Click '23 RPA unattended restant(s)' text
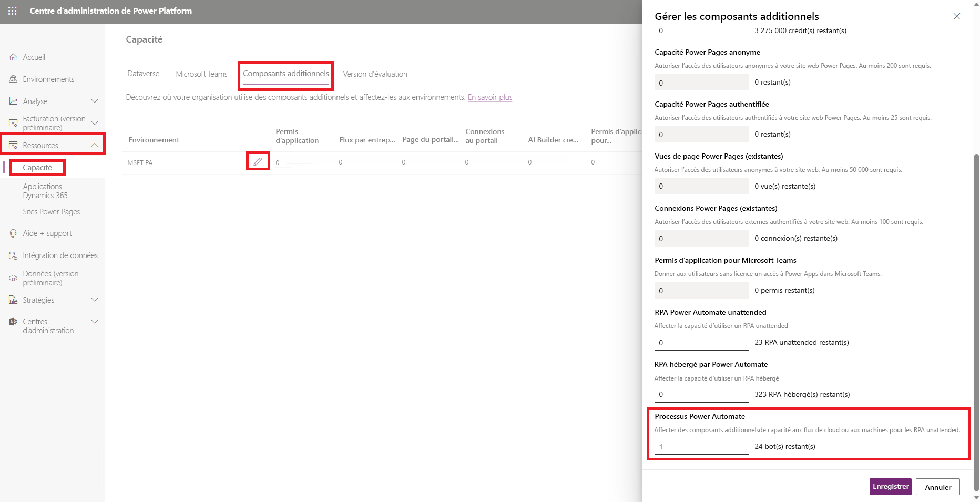 click(x=802, y=342)
